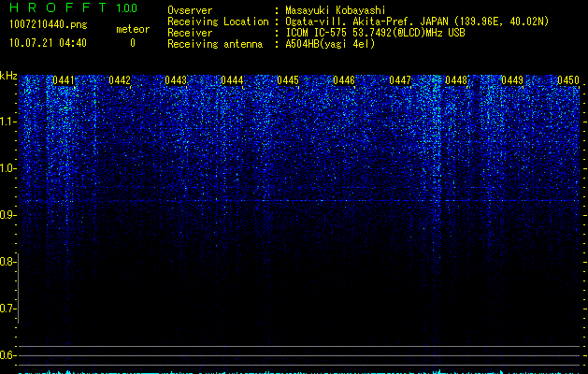
Task: Click the Receiving Location label
Action: pos(218,22)
